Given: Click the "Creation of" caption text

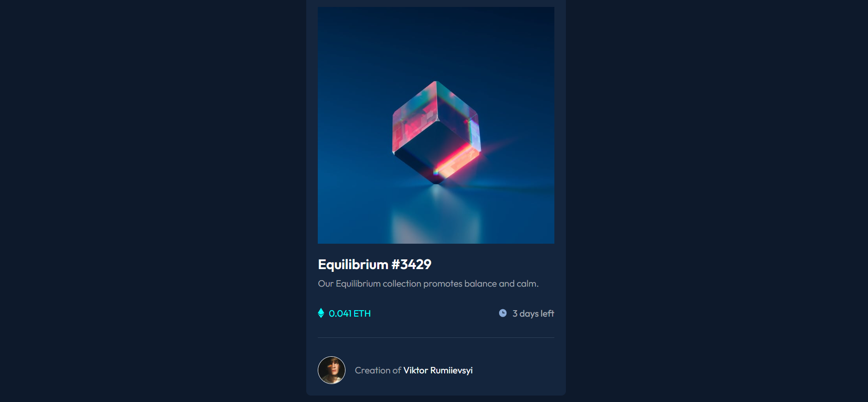Looking at the screenshot, I should (x=378, y=370).
